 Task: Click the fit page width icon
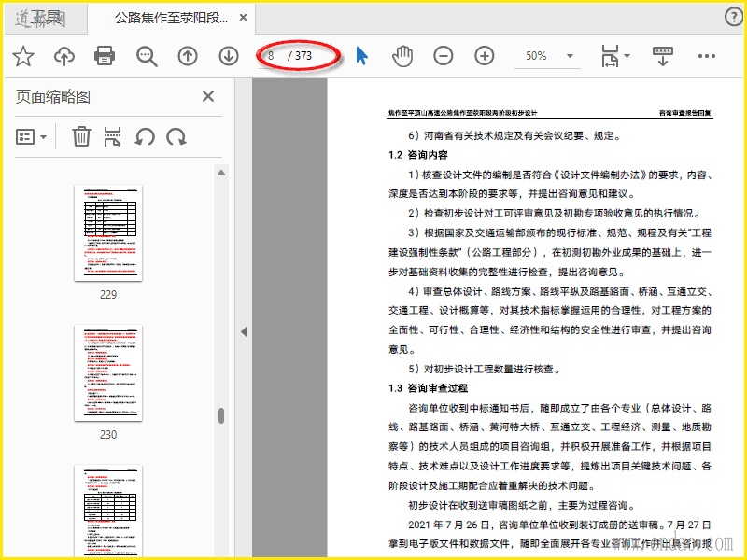[610, 56]
